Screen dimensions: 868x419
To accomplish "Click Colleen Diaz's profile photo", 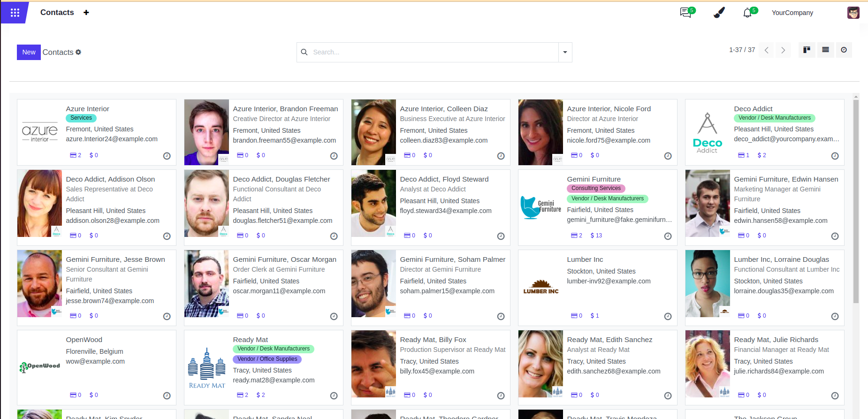I will tap(373, 132).
